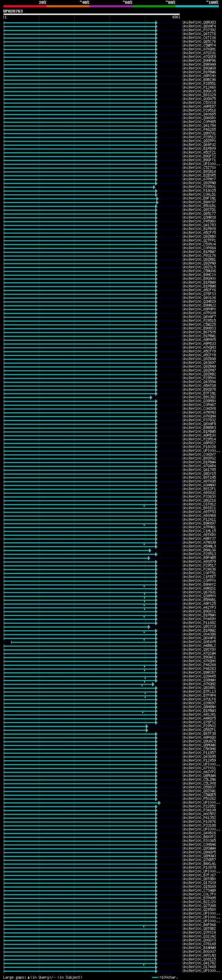Viewport: 222px width, 980px height.
Task: Select hit label UniRef100_Q4TZT6
Action: click(199, 34)
